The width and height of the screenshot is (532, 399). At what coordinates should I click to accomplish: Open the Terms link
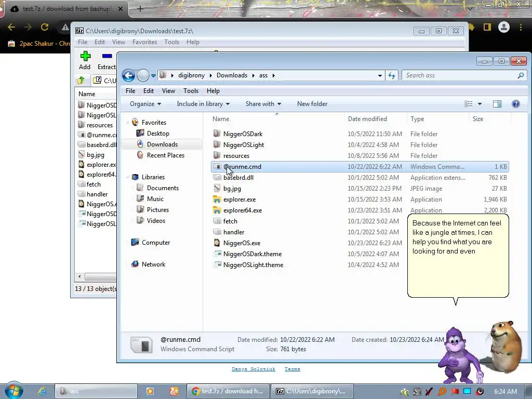tap(292, 369)
